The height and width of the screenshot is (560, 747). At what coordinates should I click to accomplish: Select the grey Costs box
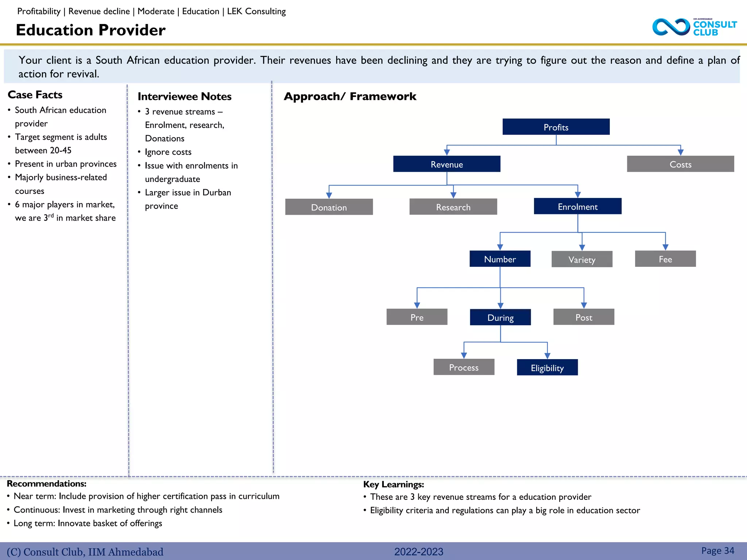point(680,164)
